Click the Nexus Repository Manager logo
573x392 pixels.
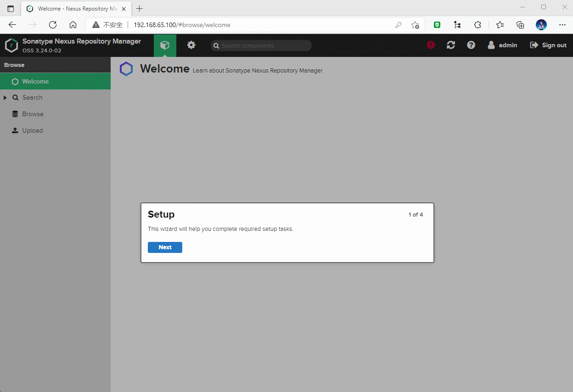click(x=11, y=45)
